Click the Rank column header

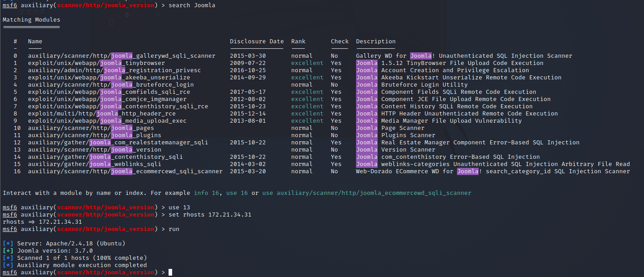pyautogui.click(x=298, y=42)
